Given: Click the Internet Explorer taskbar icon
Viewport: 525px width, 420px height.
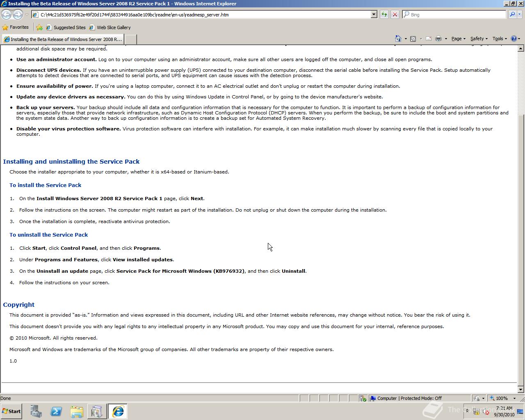Looking at the screenshot, I should [x=118, y=411].
